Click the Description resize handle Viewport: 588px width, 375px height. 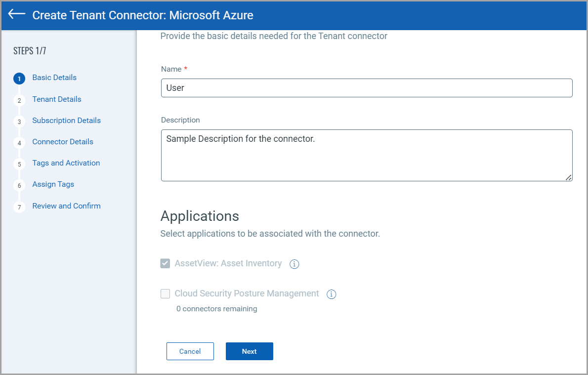569,177
